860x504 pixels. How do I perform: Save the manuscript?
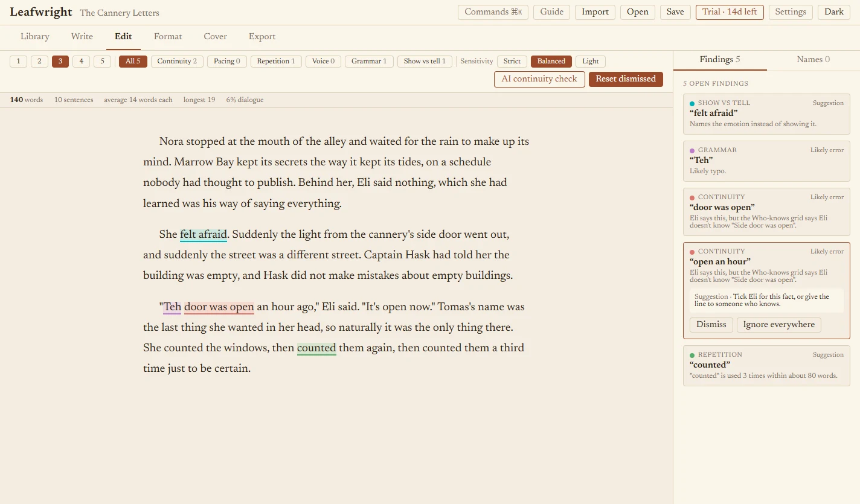(675, 12)
